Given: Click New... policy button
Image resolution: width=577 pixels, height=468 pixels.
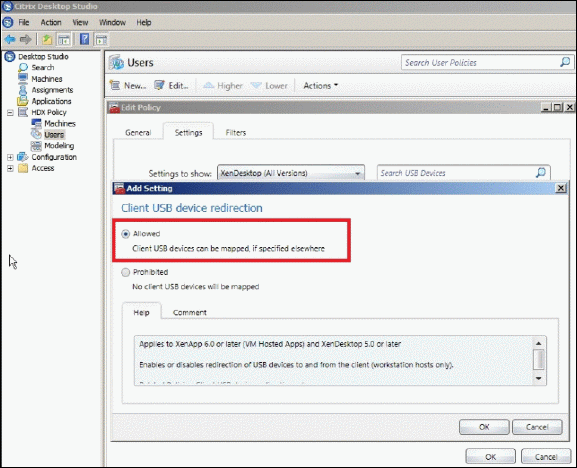Looking at the screenshot, I should [x=128, y=86].
